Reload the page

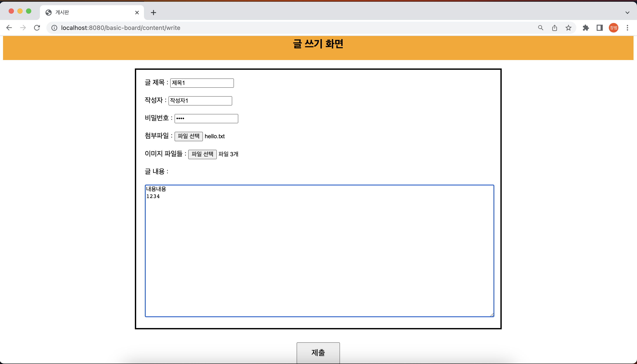point(37,28)
